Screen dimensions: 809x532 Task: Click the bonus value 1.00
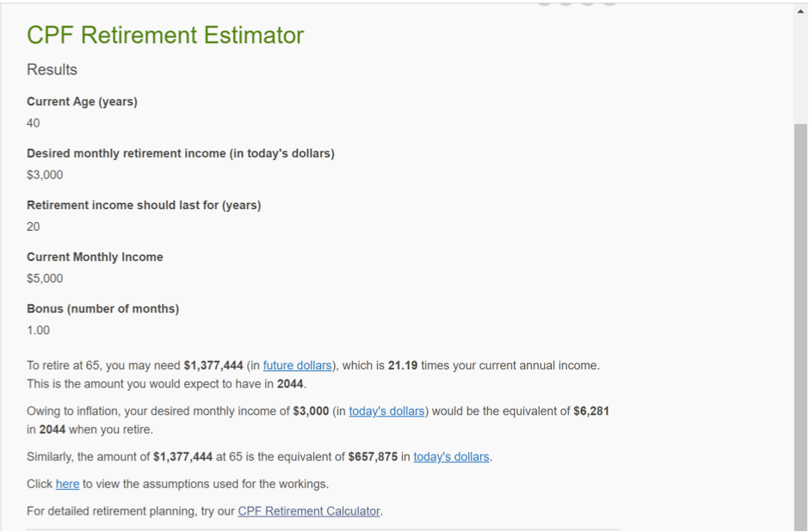(x=38, y=331)
